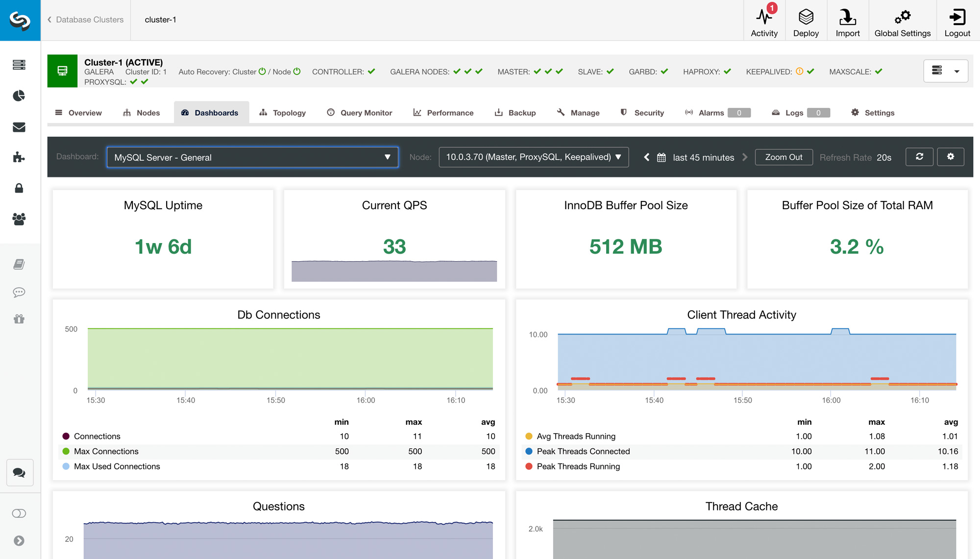Image resolution: width=980 pixels, height=559 pixels.
Task: Open the documentation book sidebar icon
Action: pyautogui.click(x=19, y=265)
